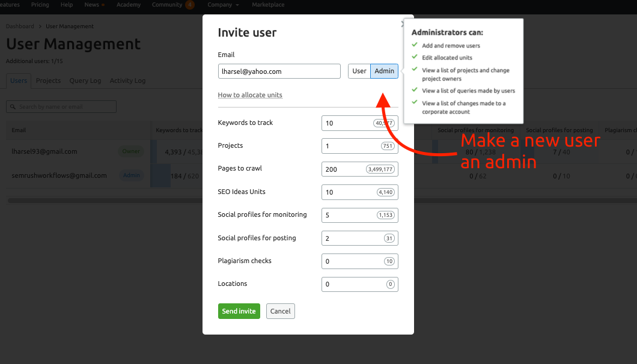The image size is (637, 364).
Task: Click the Keywords to track label
Action: (x=245, y=123)
